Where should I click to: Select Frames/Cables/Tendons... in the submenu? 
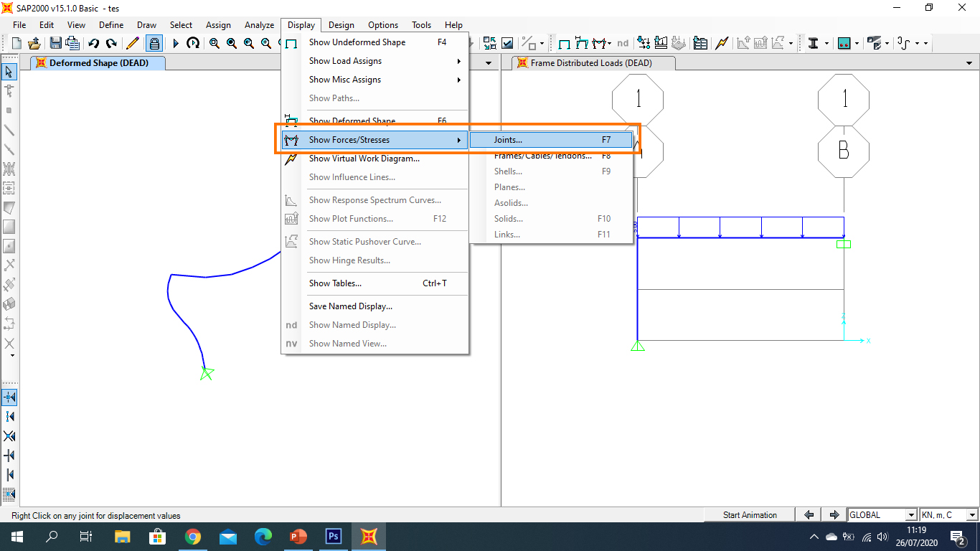click(551, 156)
